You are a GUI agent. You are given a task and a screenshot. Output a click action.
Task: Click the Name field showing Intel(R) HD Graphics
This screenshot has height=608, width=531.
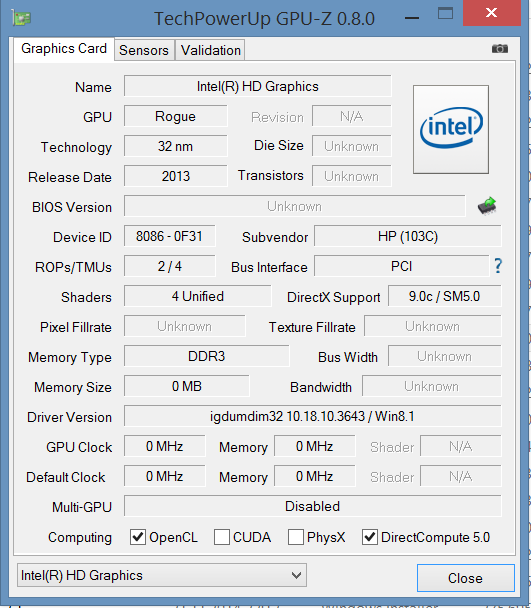click(x=258, y=86)
